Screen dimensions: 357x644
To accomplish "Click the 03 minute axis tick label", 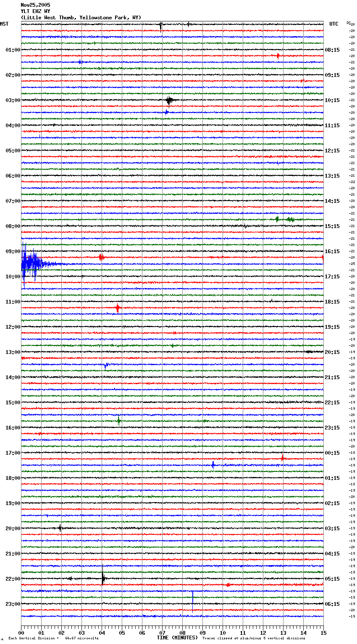I will click(x=81, y=633).
